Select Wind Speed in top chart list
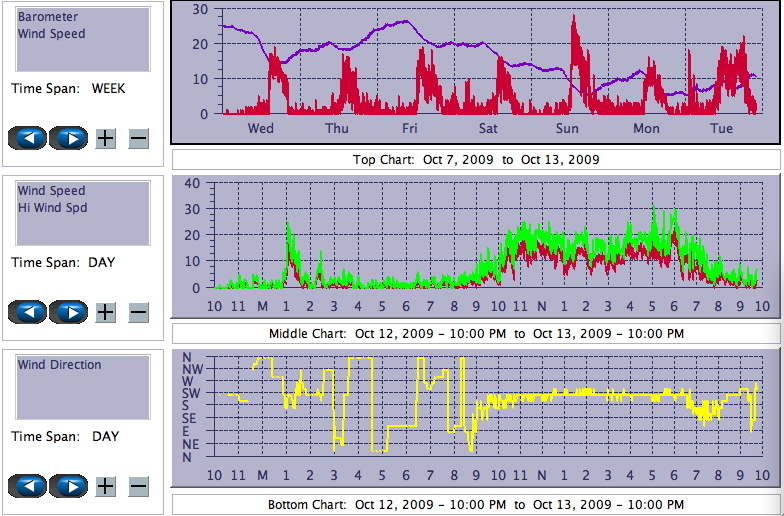Viewport: 784px width, 516px height. [x=52, y=33]
